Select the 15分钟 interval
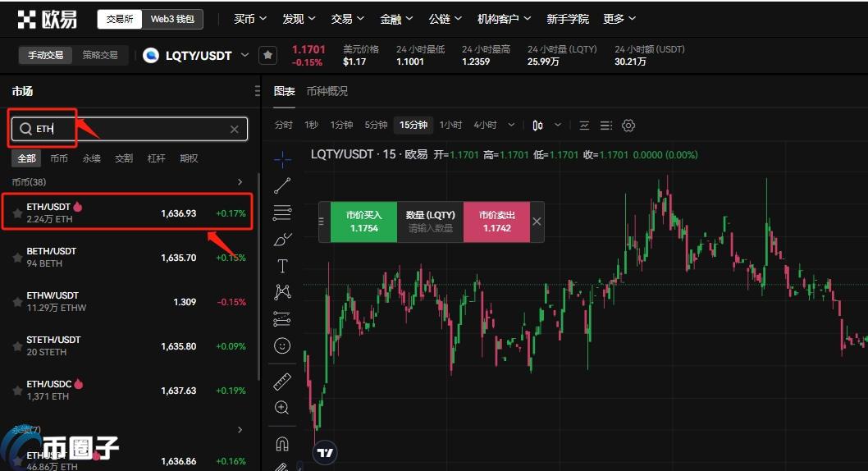This screenshot has width=868, height=471. tap(413, 125)
